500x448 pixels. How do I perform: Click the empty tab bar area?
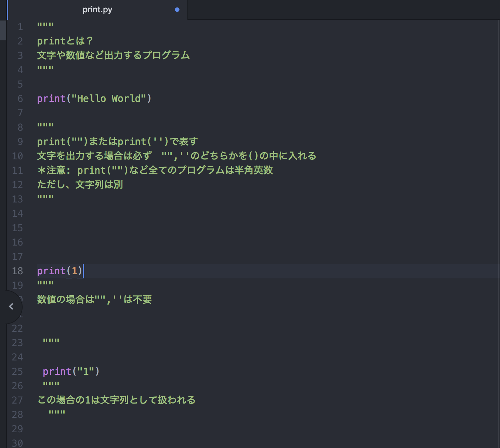(342, 10)
